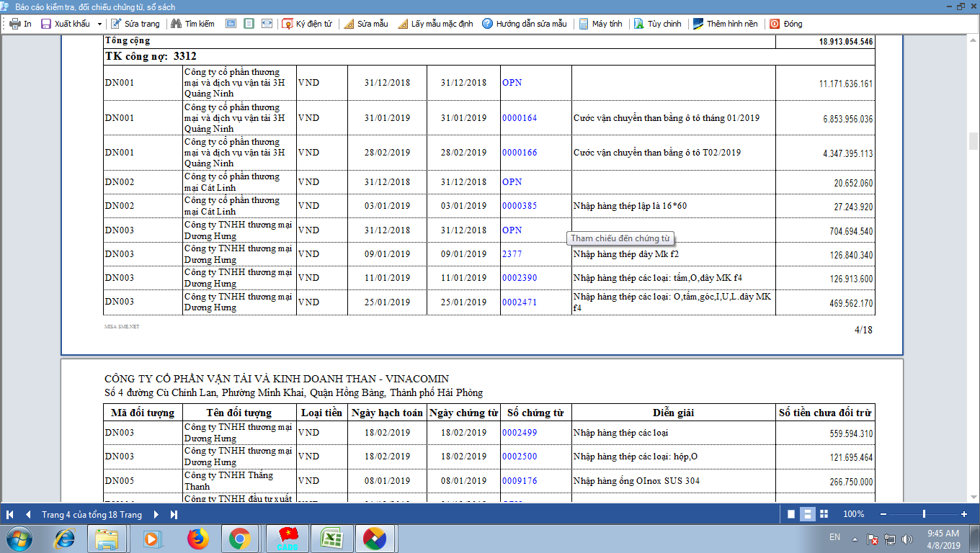This screenshot has height=553, width=980.
Task: Open Firefox from the taskbar
Action: pos(197,538)
